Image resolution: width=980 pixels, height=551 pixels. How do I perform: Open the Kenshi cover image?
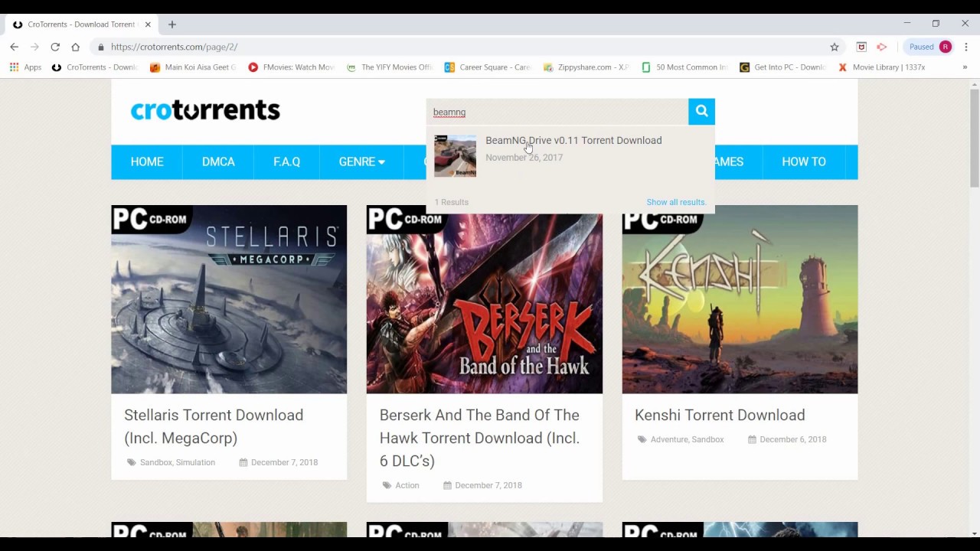coord(740,299)
